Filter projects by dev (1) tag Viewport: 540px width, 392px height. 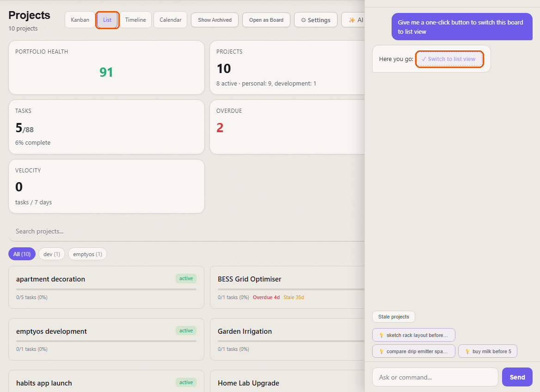tap(52, 254)
